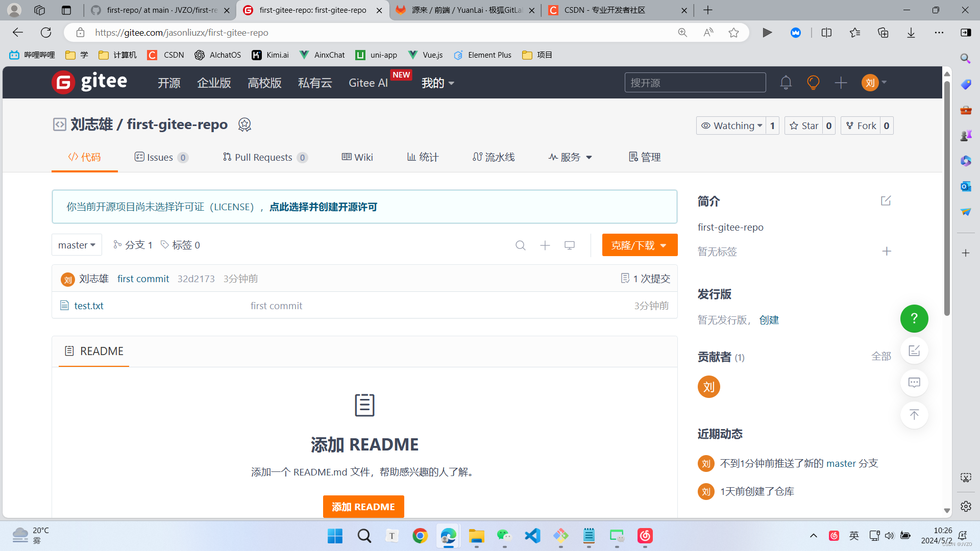This screenshot has height=551, width=980.
Task: Click the edit icon next to 简介
Action: point(886,201)
